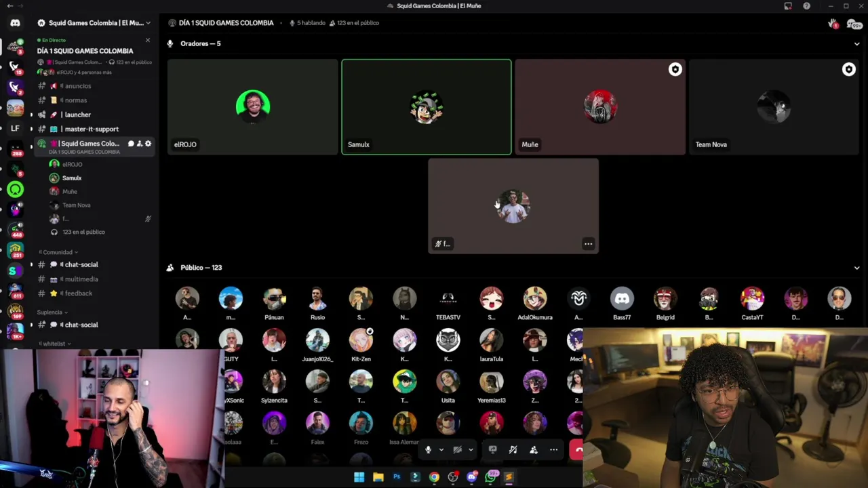Open WhatsApp from the taskbar
Viewport: 868px width, 488px height.
pos(490,477)
